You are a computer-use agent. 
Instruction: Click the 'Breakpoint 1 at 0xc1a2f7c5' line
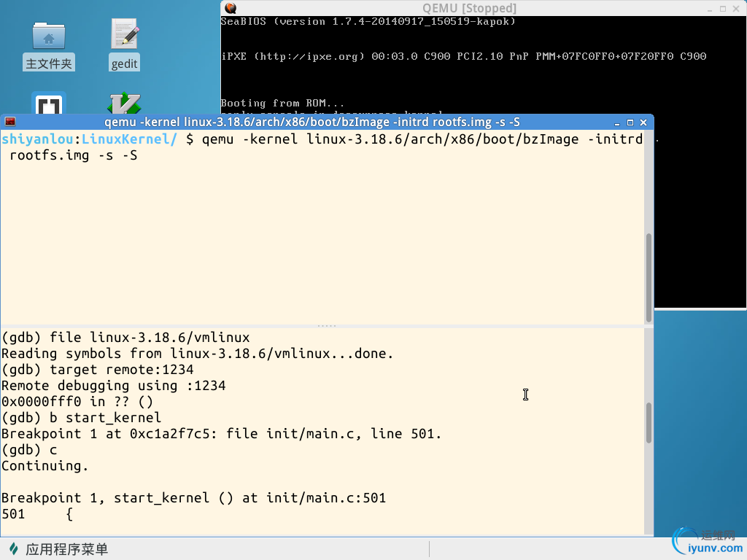[222, 434]
